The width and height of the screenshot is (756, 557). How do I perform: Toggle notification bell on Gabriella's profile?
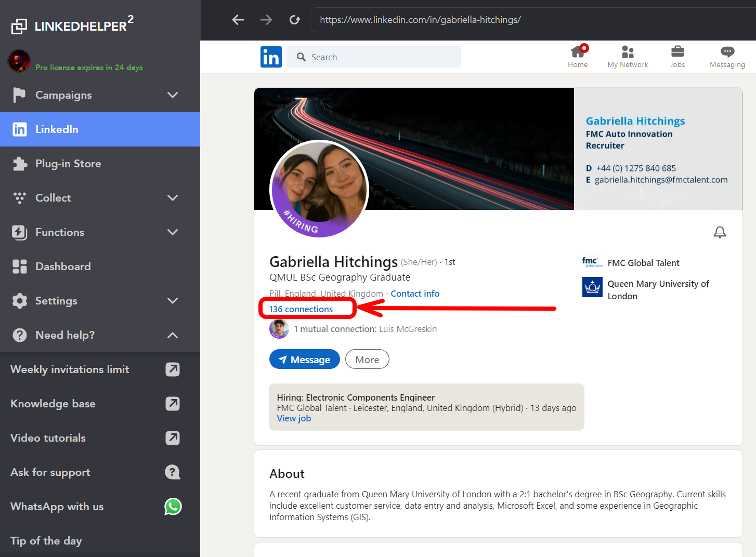point(720,232)
